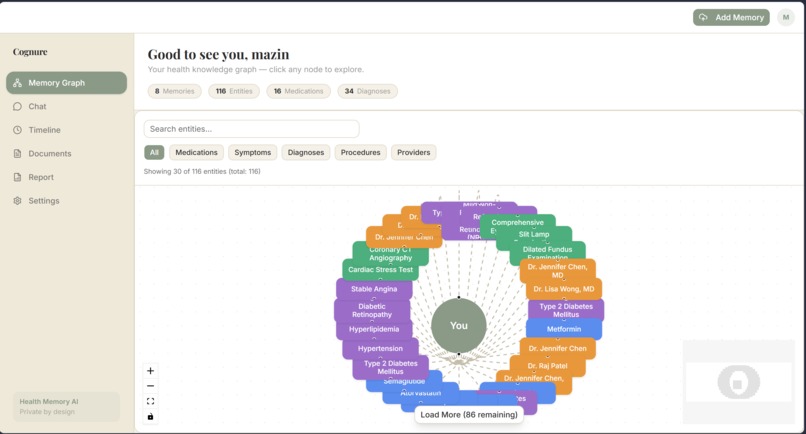Screen dimensions: 806x434
Task: Filter by Symptoms chip
Action: pos(253,153)
